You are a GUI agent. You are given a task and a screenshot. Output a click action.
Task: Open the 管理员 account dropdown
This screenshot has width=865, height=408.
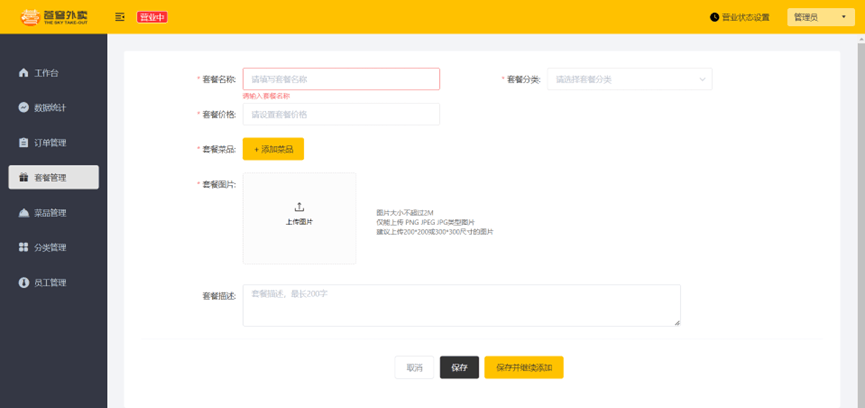(820, 17)
